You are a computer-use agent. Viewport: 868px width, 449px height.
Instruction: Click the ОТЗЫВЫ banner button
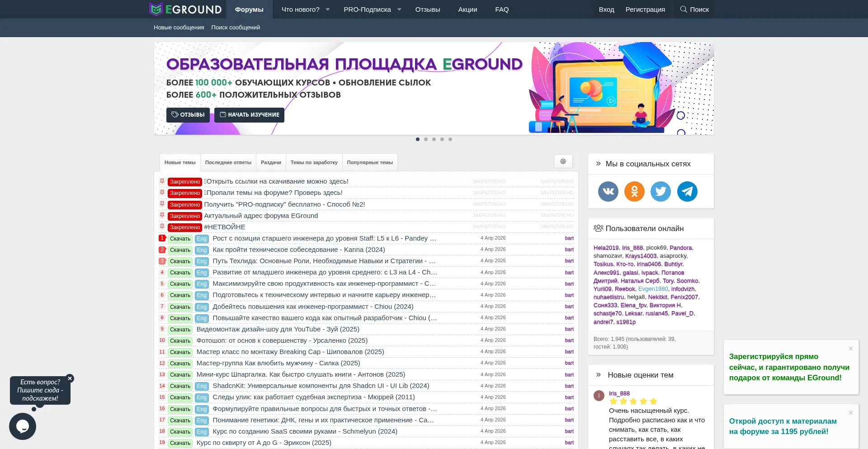[188, 115]
